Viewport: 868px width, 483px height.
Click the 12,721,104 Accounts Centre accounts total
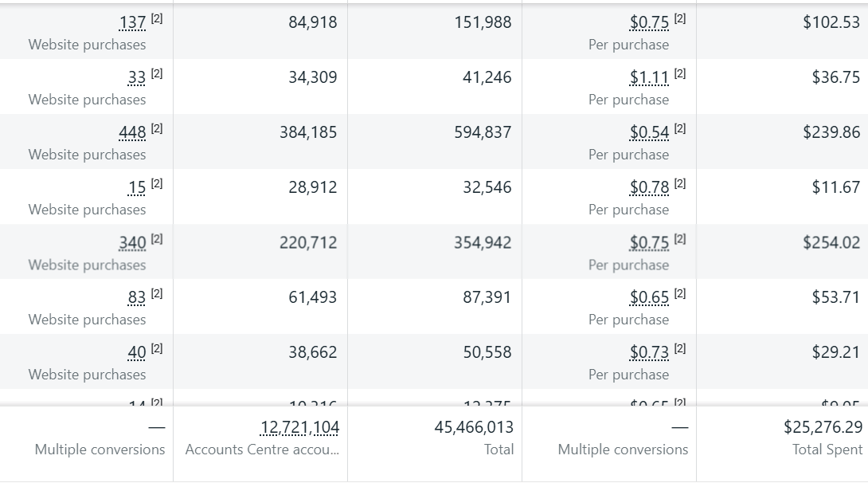pyautogui.click(x=298, y=427)
